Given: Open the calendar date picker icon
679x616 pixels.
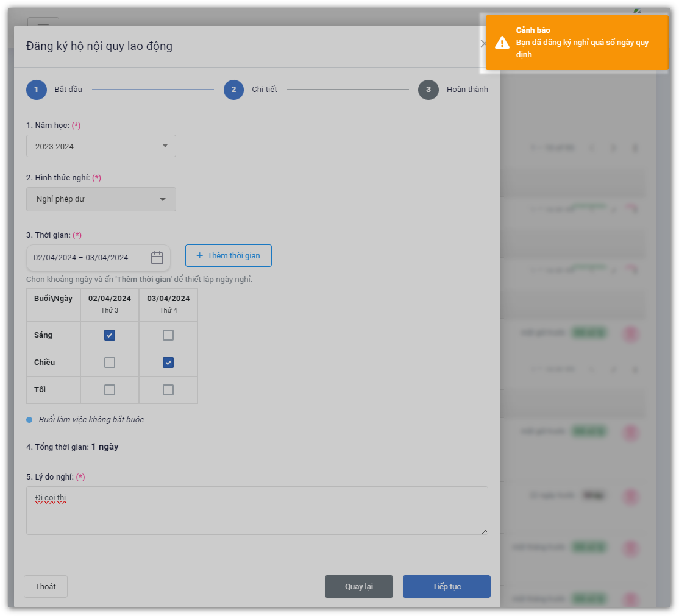Looking at the screenshot, I should 157,258.
